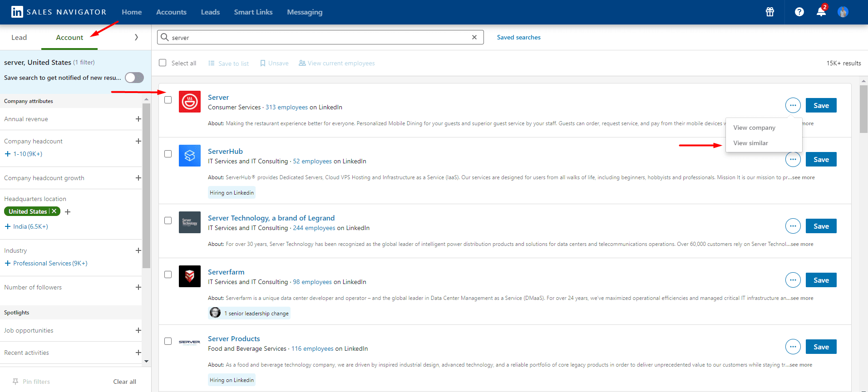
Task: Collapse filter panel with chevron arrow
Action: click(x=136, y=37)
